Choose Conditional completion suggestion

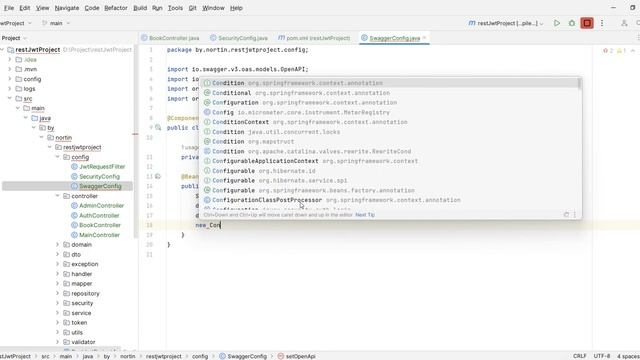point(390,93)
